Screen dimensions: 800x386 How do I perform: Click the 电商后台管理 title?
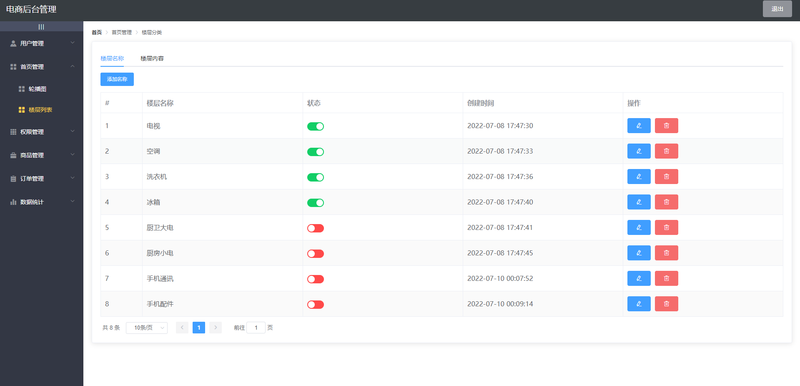tap(31, 9)
